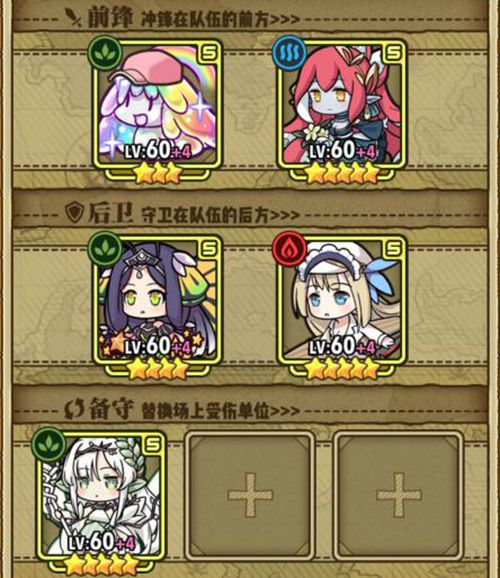Click grass element icon on reserve character
The image size is (500, 578).
coord(49,445)
